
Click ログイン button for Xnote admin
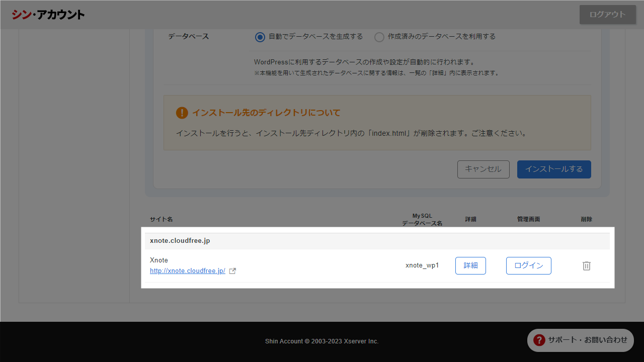[529, 265]
